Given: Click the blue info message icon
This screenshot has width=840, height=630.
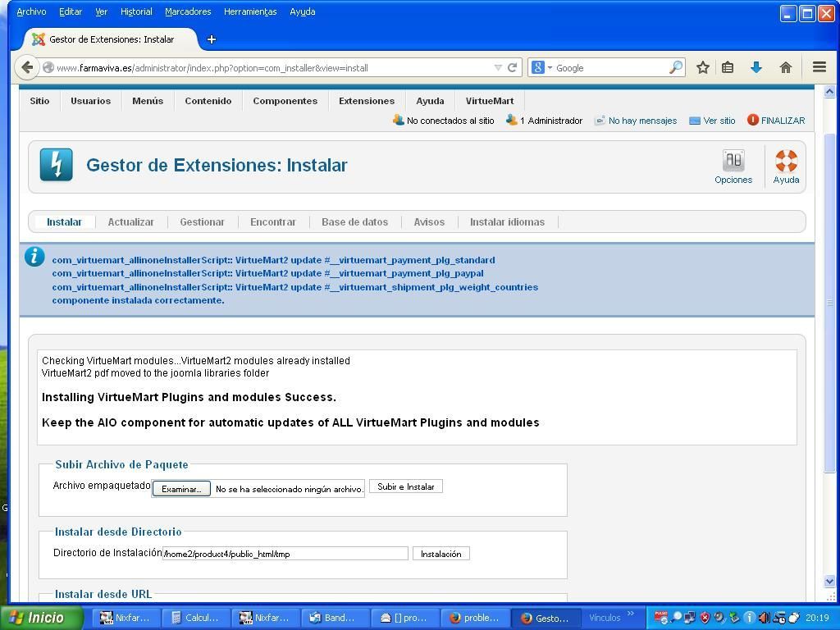Looking at the screenshot, I should [x=34, y=257].
